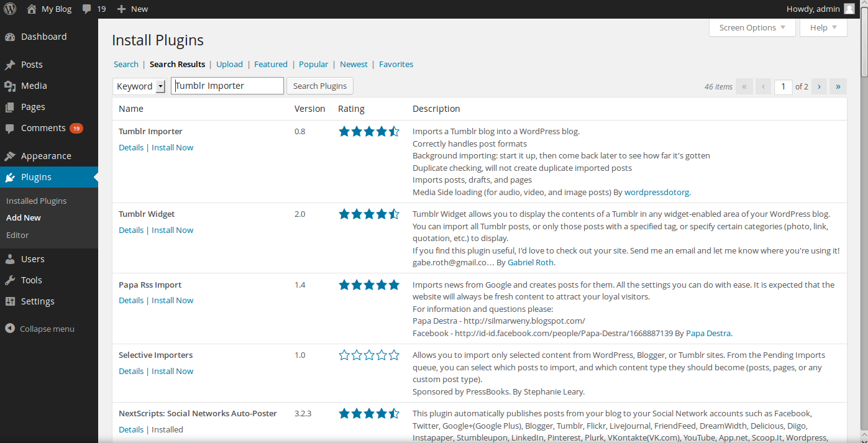The image size is (868, 443).
Task: Click the WordPress logo in admin bar
Action: (11, 9)
